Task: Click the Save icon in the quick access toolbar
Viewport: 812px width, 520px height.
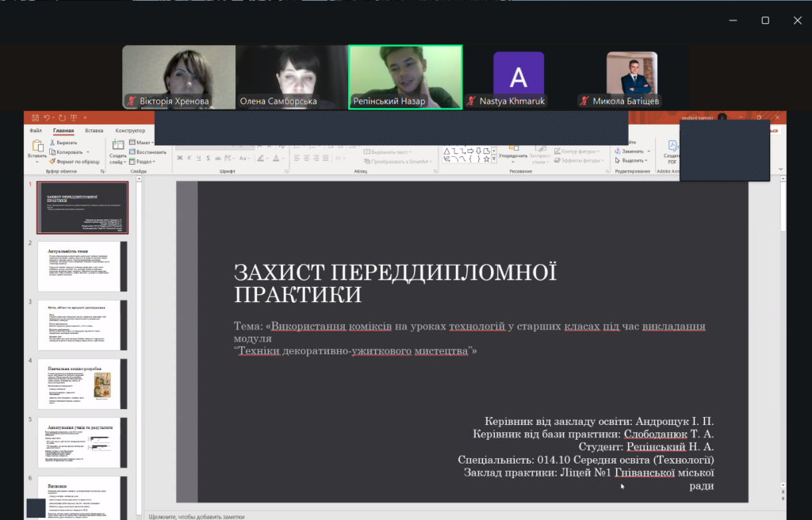Action: 35,118
